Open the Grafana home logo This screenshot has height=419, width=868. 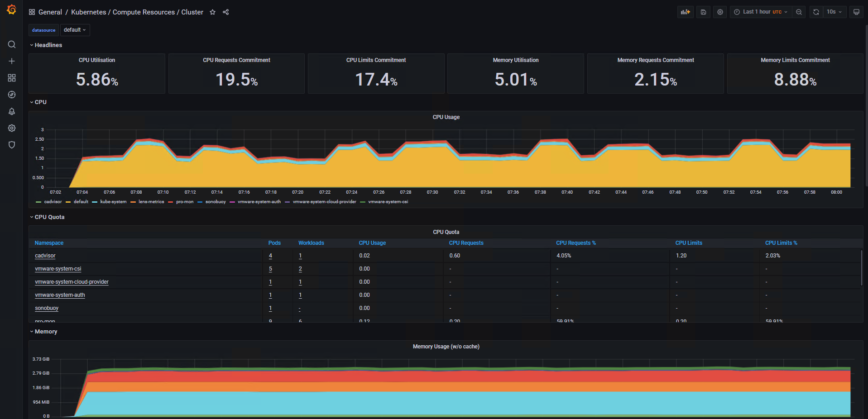tap(12, 10)
